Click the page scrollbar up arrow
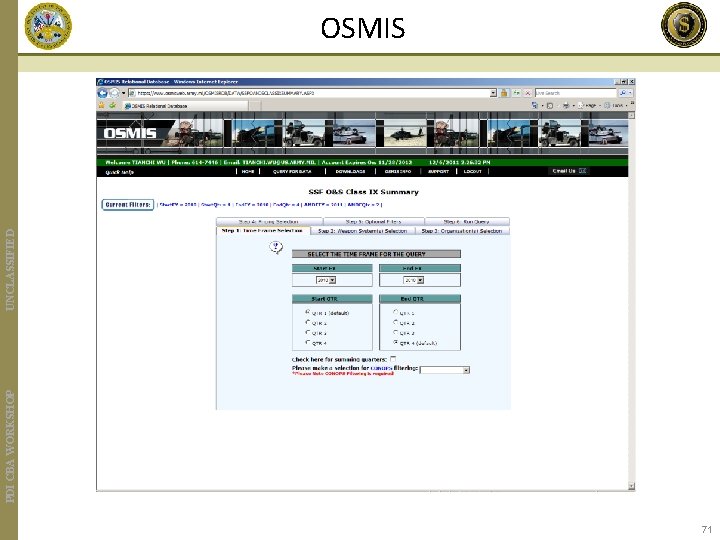Viewport: 720px width, 540px height. click(x=631, y=115)
